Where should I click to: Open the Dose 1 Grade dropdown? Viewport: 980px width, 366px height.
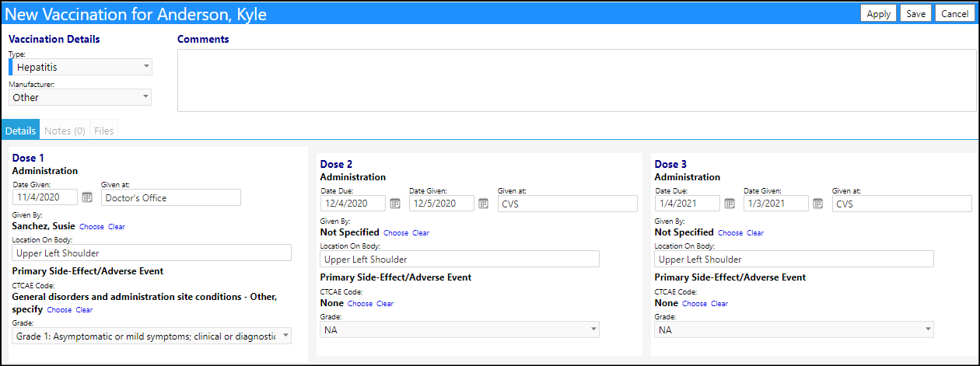[152, 336]
